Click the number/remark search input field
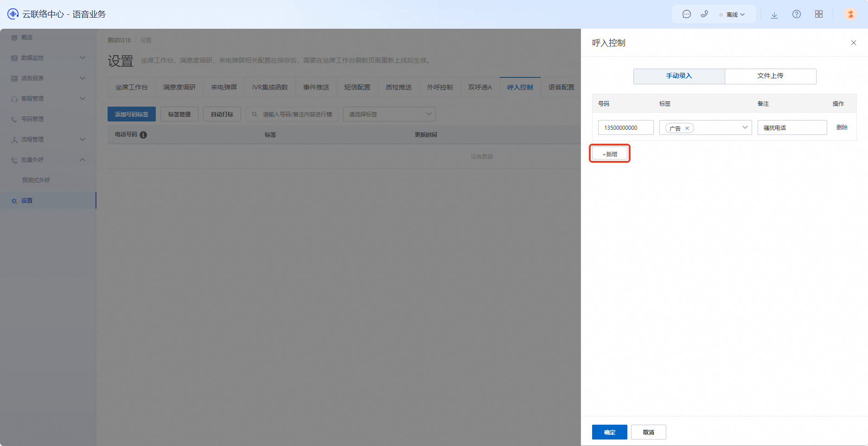Screen dimensions: 868x446 click(x=292, y=114)
